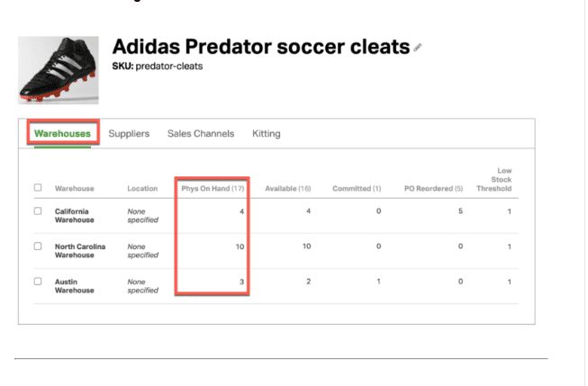The image size is (588, 386).
Task: Click the Available (16) column header
Action: [x=288, y=189]
